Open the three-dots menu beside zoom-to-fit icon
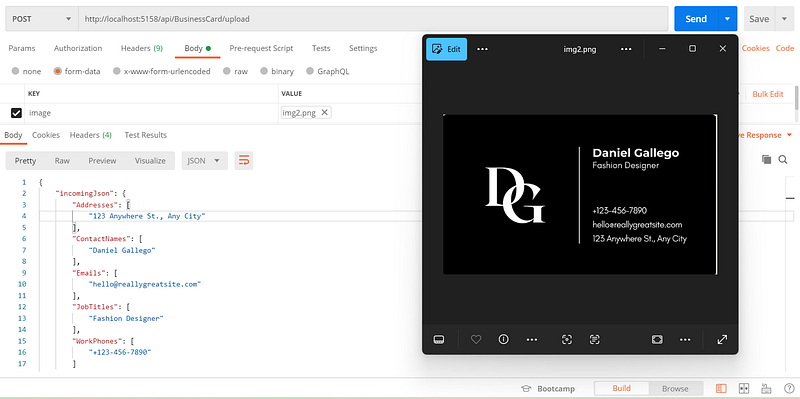This screenshot has height=399, width=800. click(x=685, y=340)
